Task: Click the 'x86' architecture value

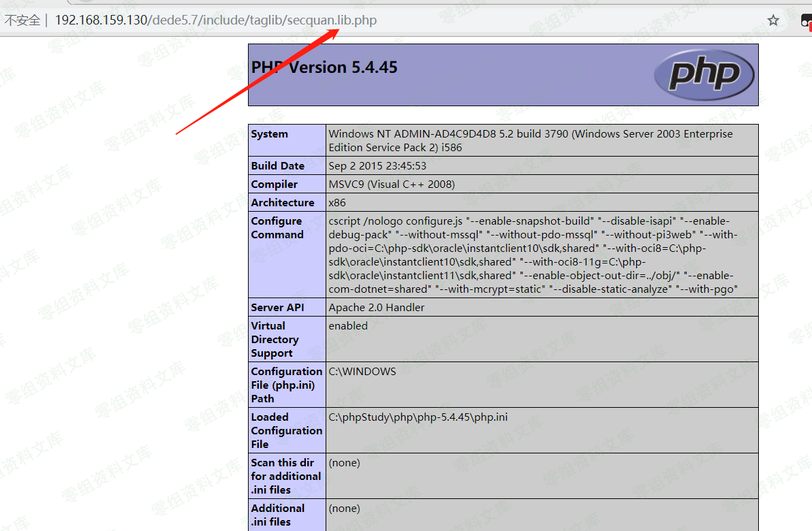Action: [337, 202]
